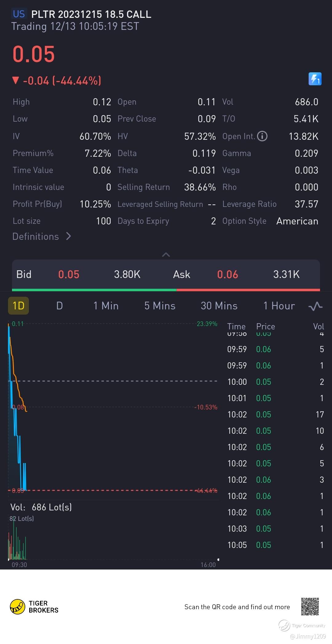The width and height of the screenshot is (332, 644).
Task: Expand Definitions with the right chevron
Action: click(x=69, y=236)
